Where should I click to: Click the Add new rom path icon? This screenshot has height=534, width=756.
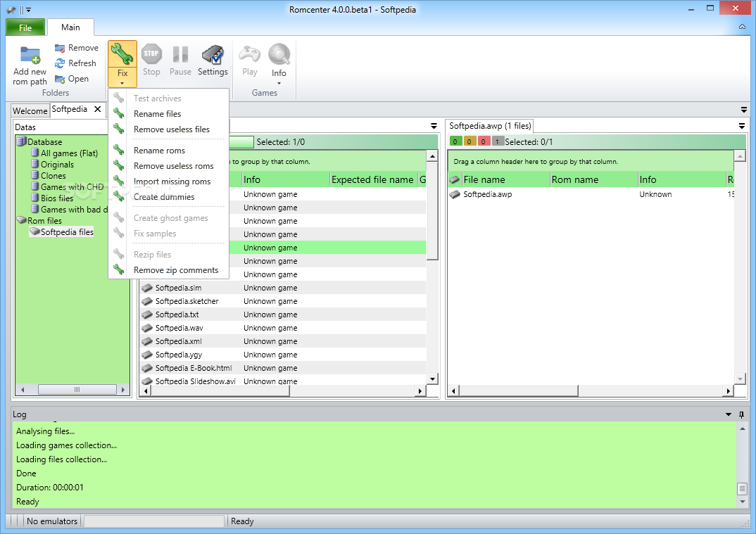pyautogui.click(x=30, y=54)
